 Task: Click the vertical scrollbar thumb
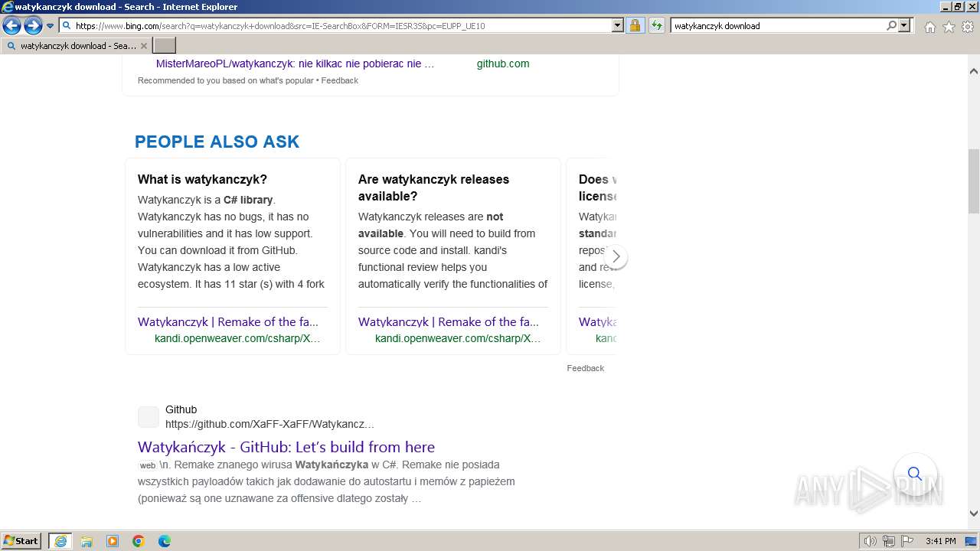coord(974,181)
